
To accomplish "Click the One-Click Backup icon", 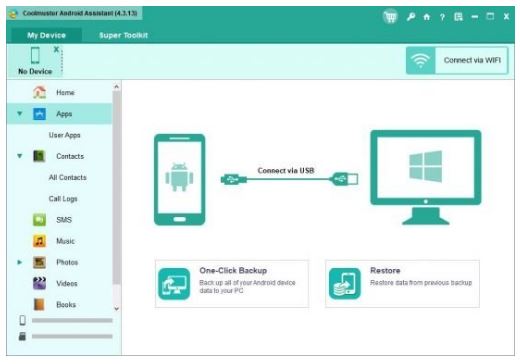I will 174,284.
